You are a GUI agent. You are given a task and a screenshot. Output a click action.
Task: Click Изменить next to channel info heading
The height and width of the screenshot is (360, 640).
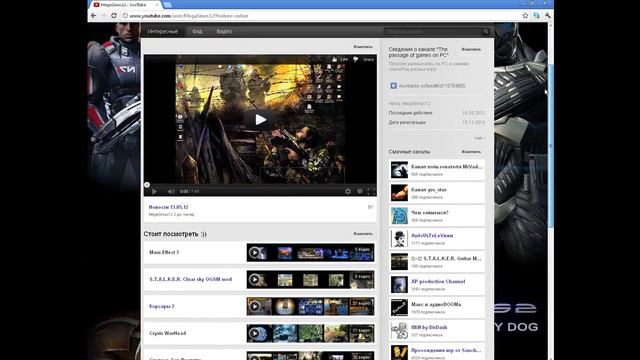click(471, 49)
